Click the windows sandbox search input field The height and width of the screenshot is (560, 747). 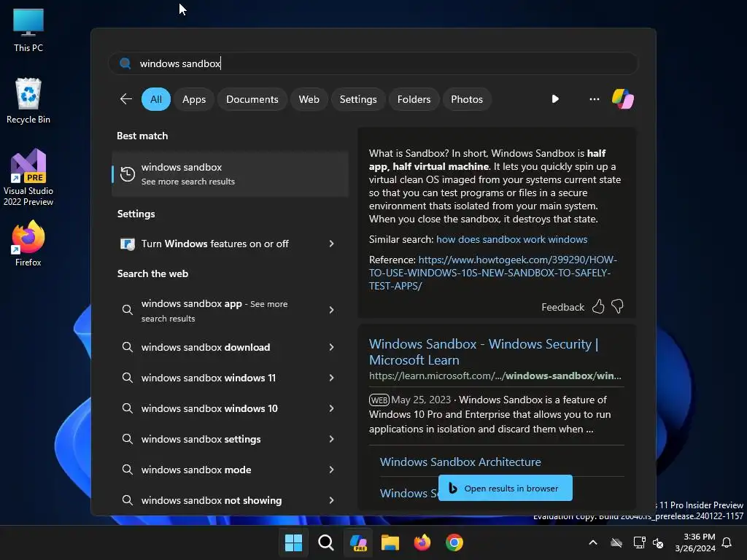click(373, 63)
